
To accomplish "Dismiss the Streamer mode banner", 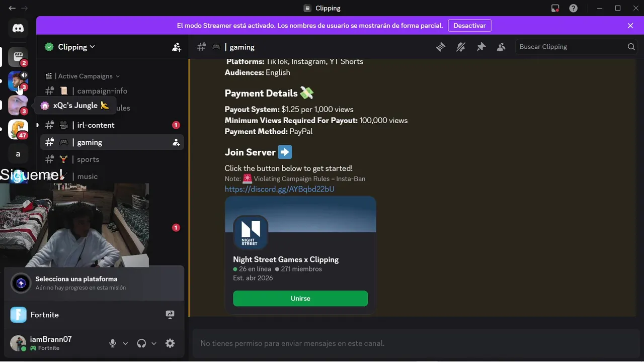I will coord(630,25).
